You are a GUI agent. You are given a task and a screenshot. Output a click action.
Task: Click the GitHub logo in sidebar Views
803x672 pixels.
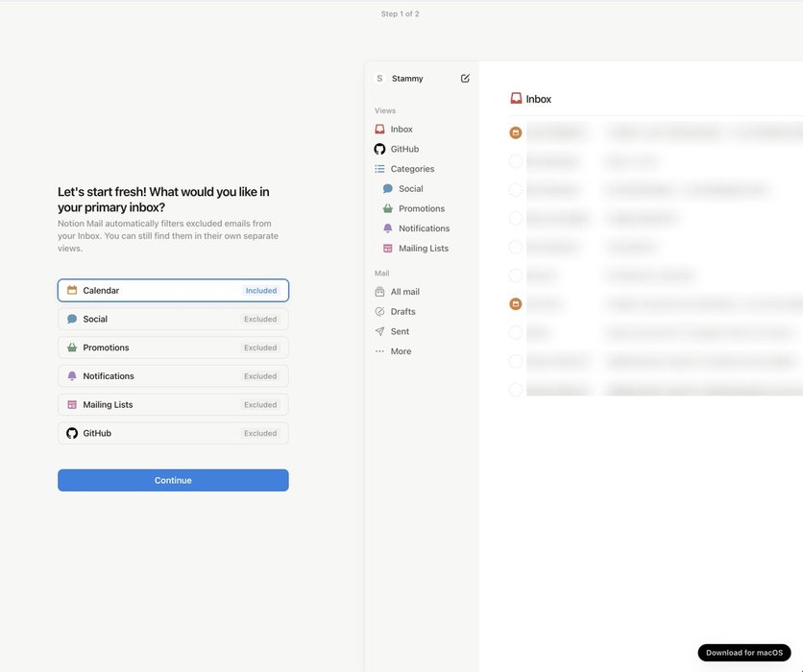(x=379, y=149)
